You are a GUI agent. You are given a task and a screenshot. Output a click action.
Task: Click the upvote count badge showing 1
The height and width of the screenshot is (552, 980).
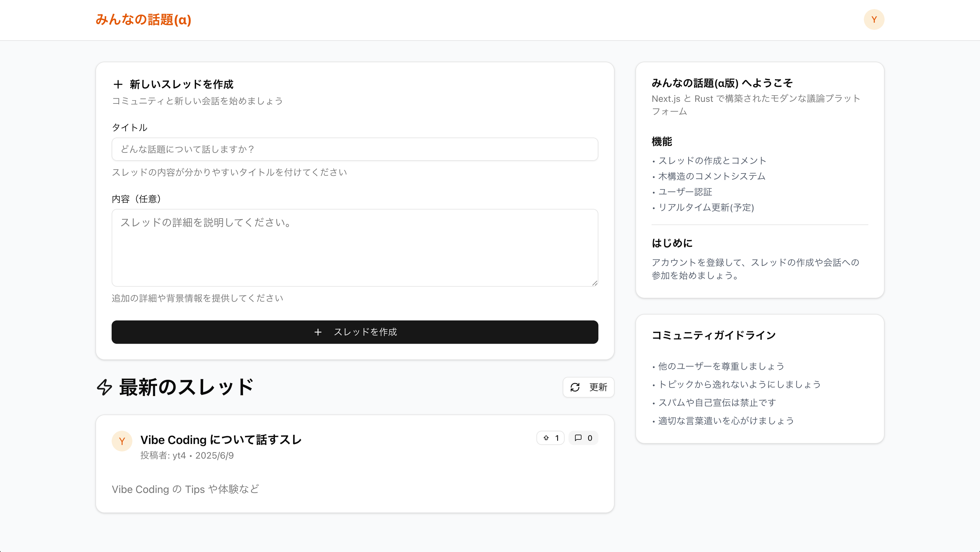click(x=550, y=438)
